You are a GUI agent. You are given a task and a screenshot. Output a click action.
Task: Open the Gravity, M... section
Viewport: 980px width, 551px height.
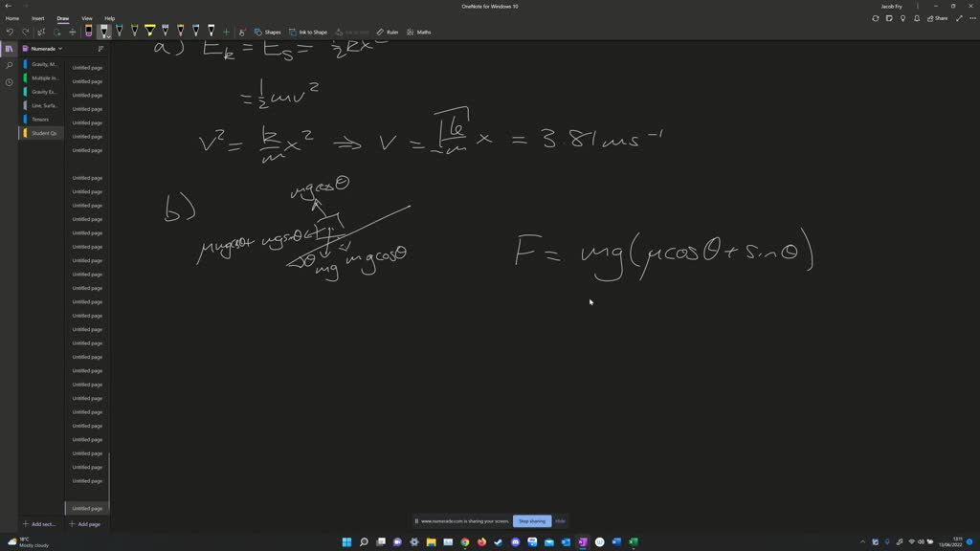coord(42,64)
